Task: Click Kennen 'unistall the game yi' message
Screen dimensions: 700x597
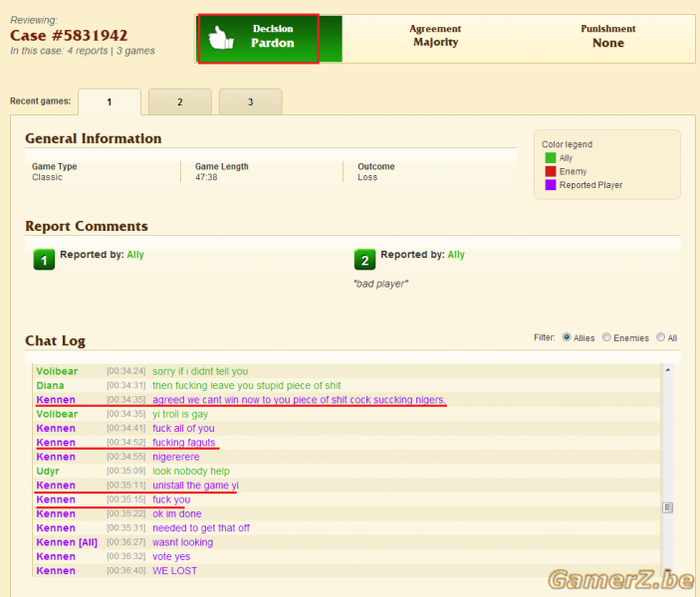Action: (195, 486)
